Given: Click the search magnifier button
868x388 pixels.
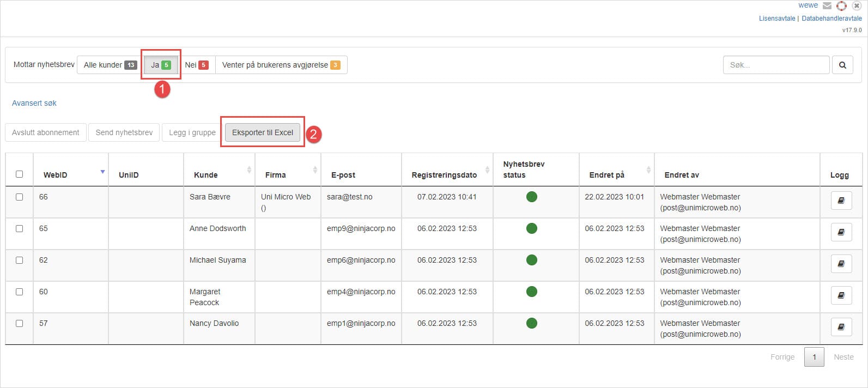Looking at the screenshot, I should (842, 65).
